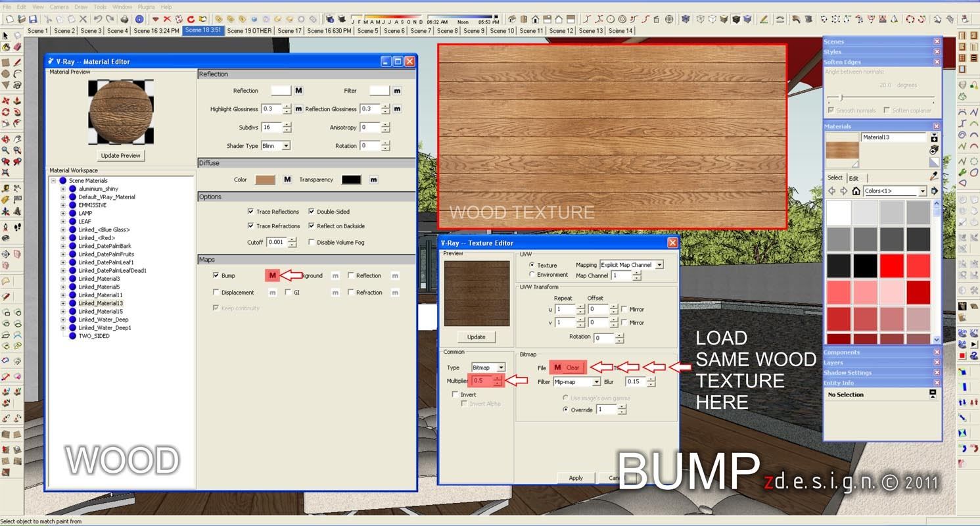
Task: Click the X-Ray blue cube style icon
Action: 686,19
